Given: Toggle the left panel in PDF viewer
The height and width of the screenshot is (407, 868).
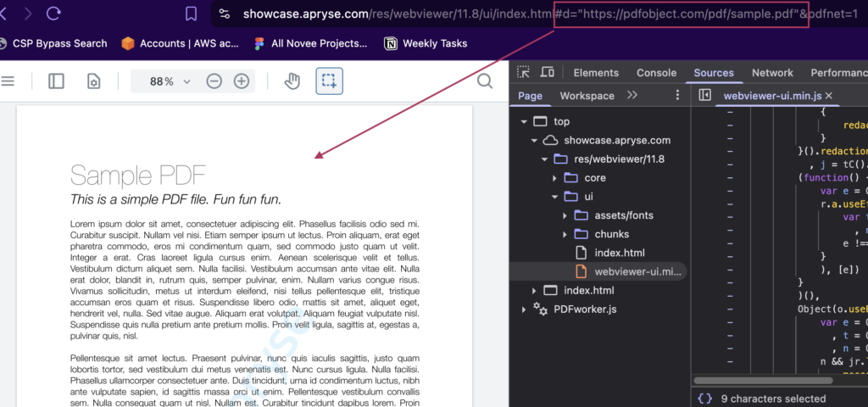Looking at the screenshot, I should (x=56, y=81).
